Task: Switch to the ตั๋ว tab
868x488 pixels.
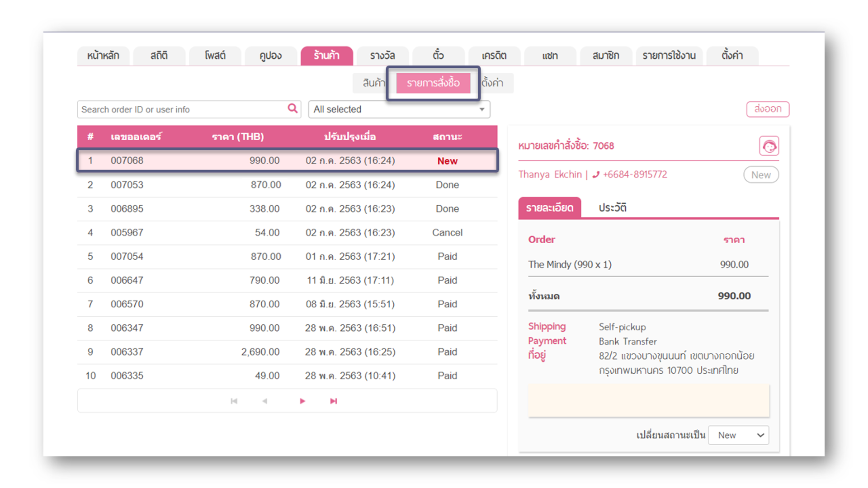Action: click(x=439, y=56)
